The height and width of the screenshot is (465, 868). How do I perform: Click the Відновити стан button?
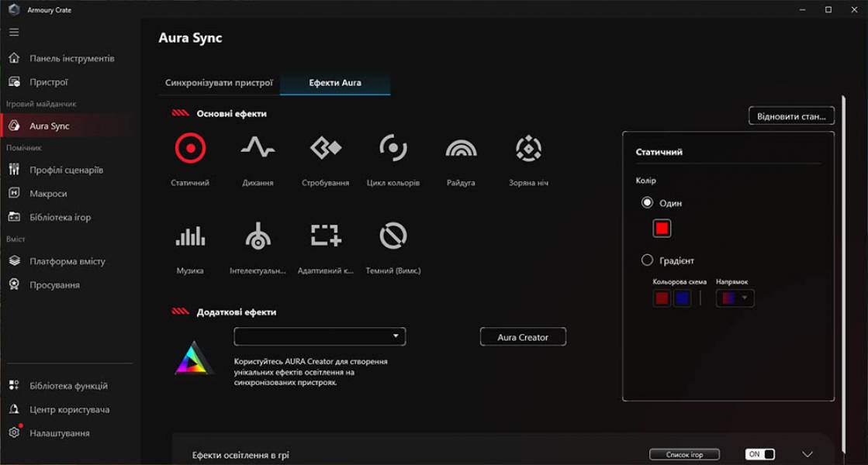[790, 115]
